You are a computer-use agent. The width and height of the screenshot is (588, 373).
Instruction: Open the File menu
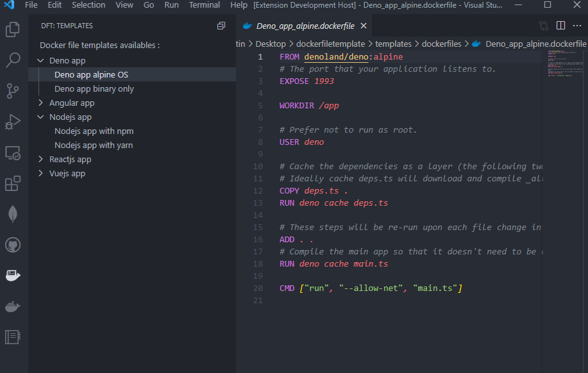coord(31,5)
